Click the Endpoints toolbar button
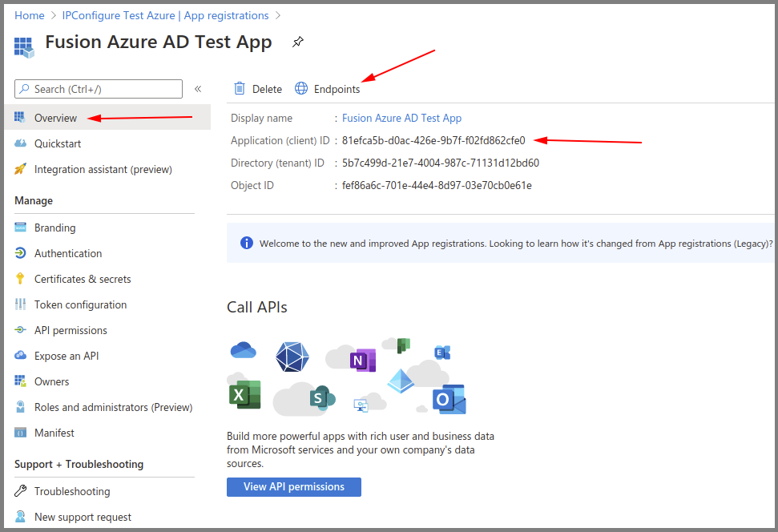Screen dimensions: 778x532 pos(328,89)
